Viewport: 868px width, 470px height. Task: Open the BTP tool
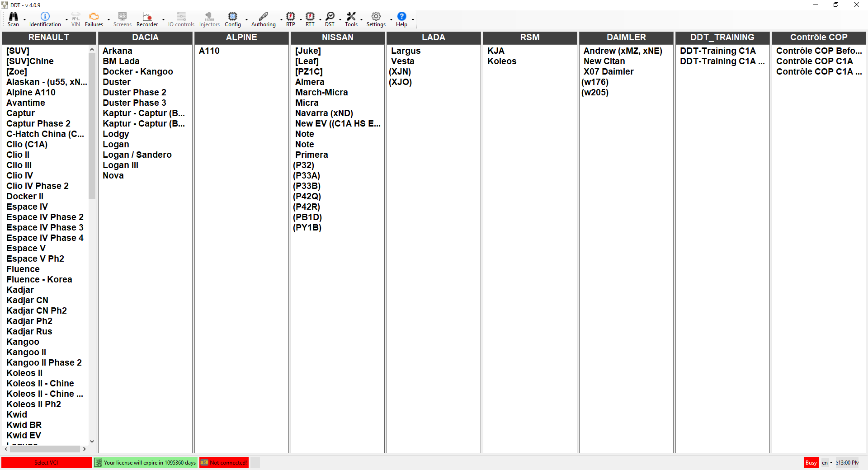coord(290,17)
